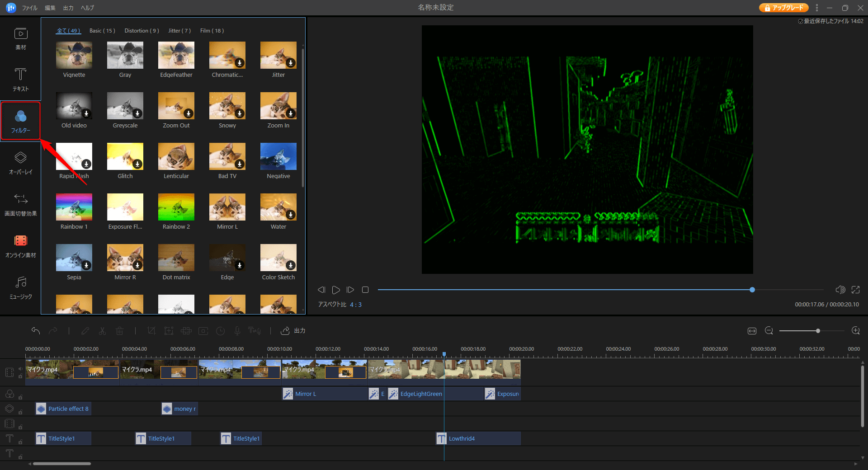Open the ファイル menu
Viewport: 868px width, 470px height.
click(30, 8)
